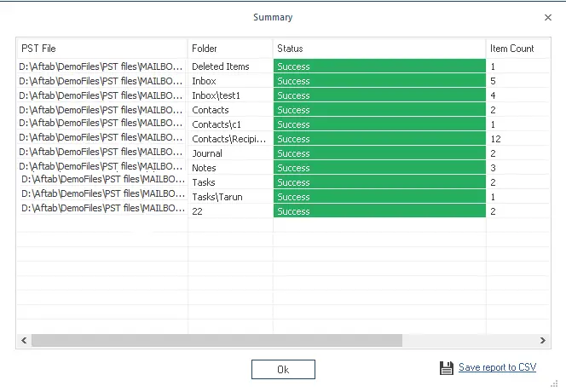Click the Summary dialog resize grip

click(554, 384)
